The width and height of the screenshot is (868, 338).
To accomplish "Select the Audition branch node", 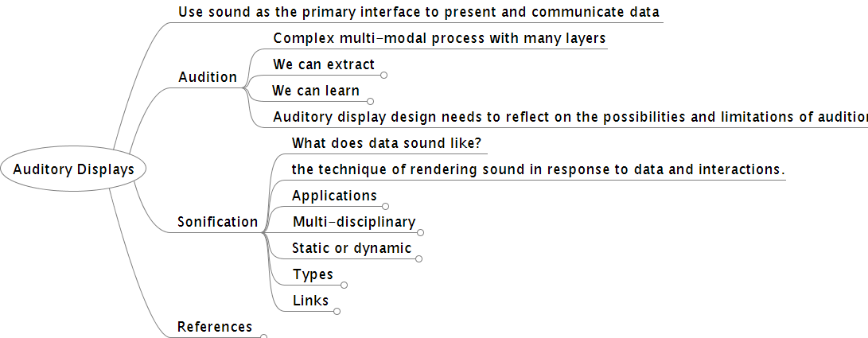I will pyautogui.click(x=208, y=77).
